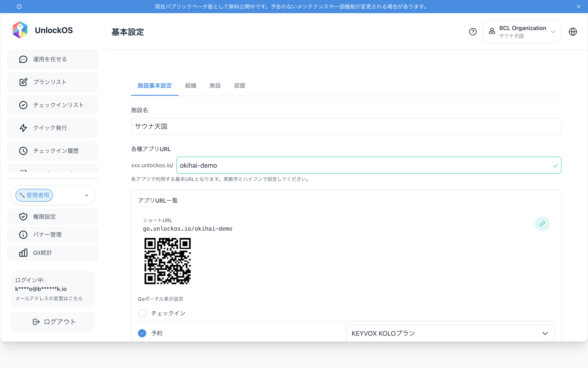Click the info icon for バナー管理
This screenshot has height=368, width=588.
[x=23, y=235]
